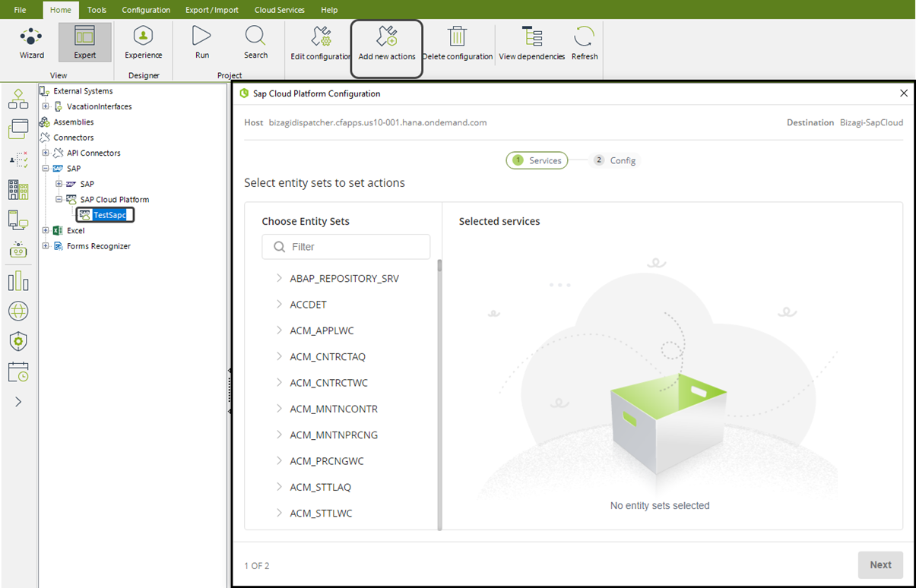The height and width of the screenshot is (588, 916).
Task: Select Assemblies in the tree
Action: tap(74, 122)
